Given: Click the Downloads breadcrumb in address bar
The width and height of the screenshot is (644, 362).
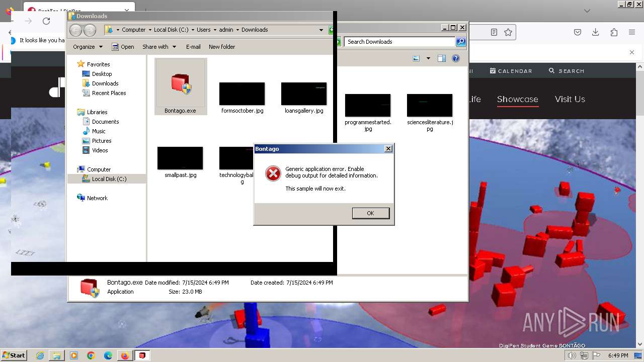Looking at the screenshot, I should (255, 30).
